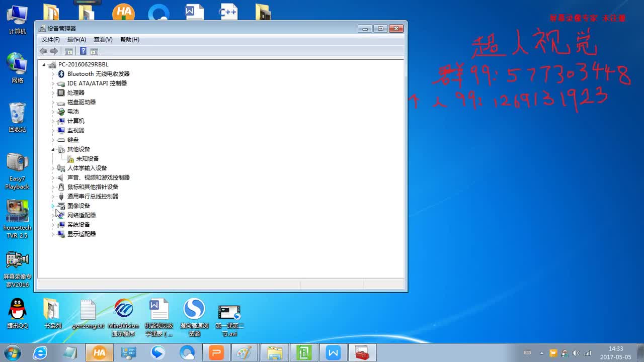The height and width of the screenshot is (362, 644).
Task: Expand the 图像设备 category
Action: pos(53,206)
